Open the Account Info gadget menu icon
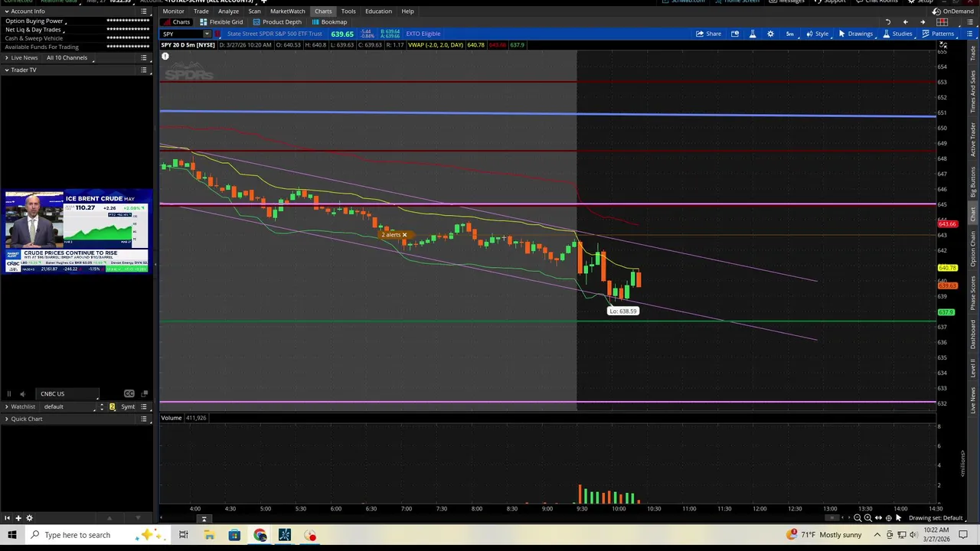 [144, 11]
